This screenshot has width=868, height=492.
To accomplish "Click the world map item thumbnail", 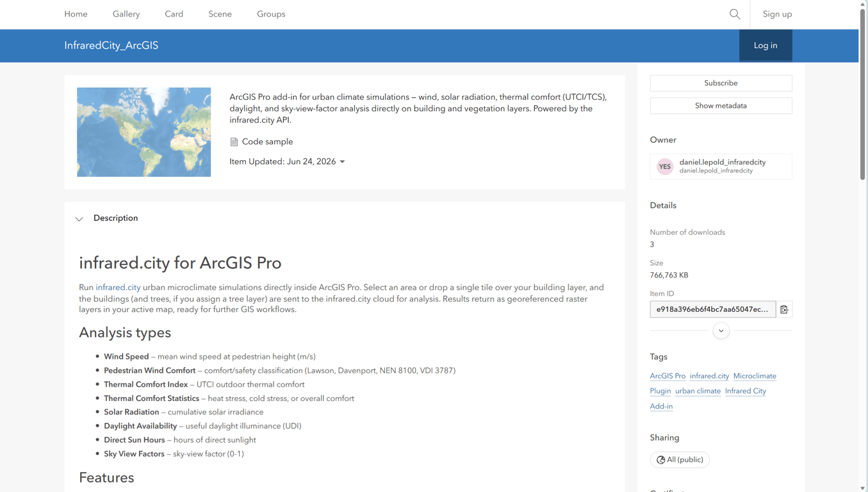I will coord(143,132).
